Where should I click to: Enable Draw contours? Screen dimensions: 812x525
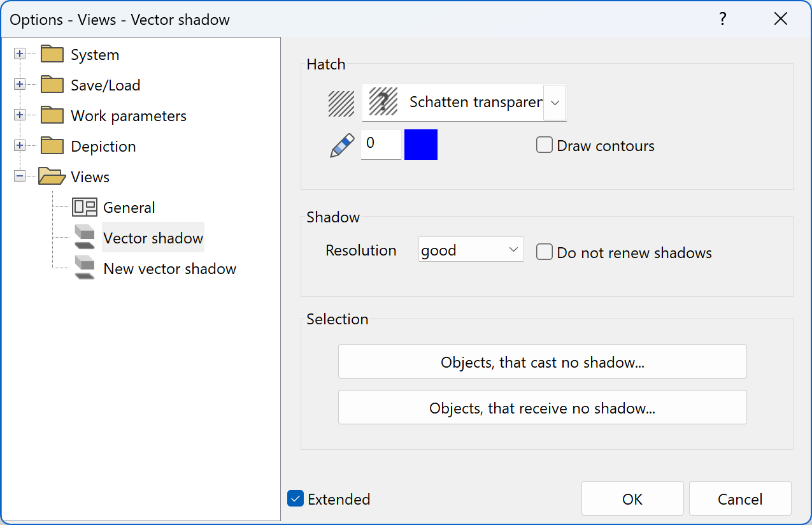(x=545, y=145)
